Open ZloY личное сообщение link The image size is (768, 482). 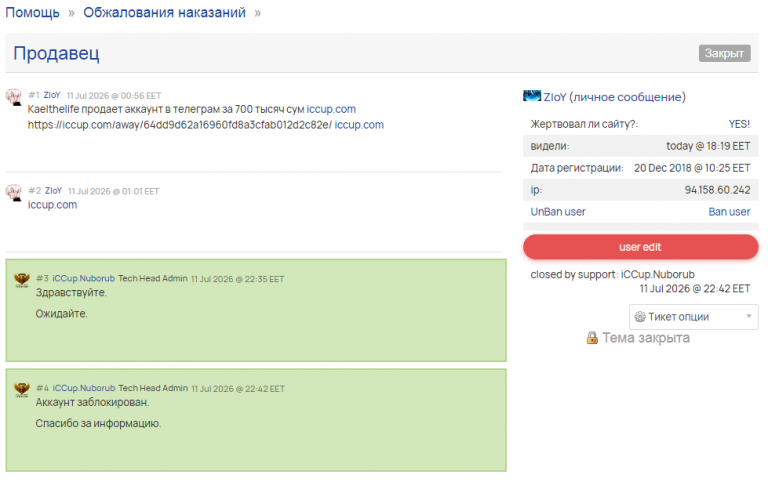[x=615, y=97]
